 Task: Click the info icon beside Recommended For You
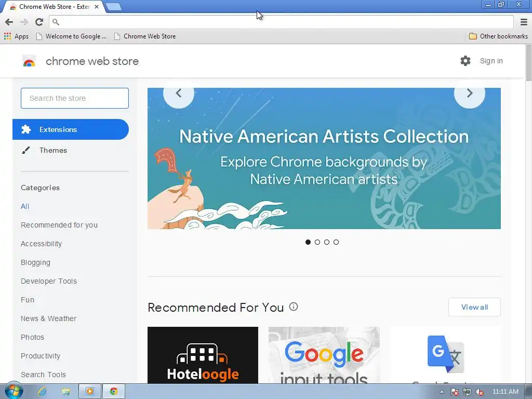click(x=294, y=307)
